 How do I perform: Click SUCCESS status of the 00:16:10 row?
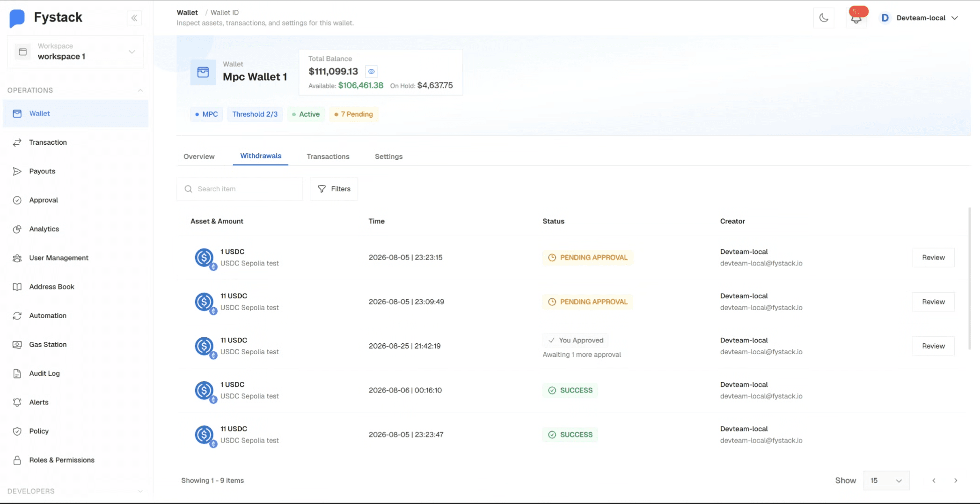[x=570, y=390]
